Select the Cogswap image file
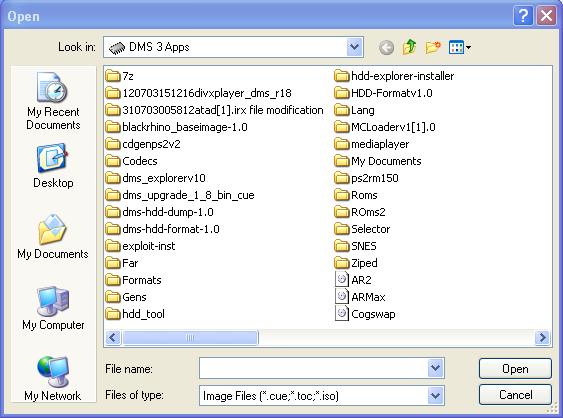 coord(365,314)
